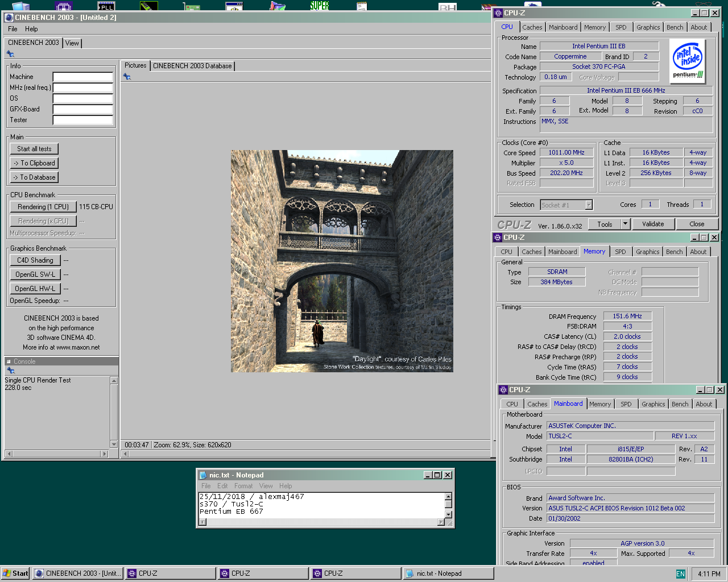Image resolution: width=728 pixels, height=582 pixels.
Task: Click the OS input field
Action: point(83,98)
